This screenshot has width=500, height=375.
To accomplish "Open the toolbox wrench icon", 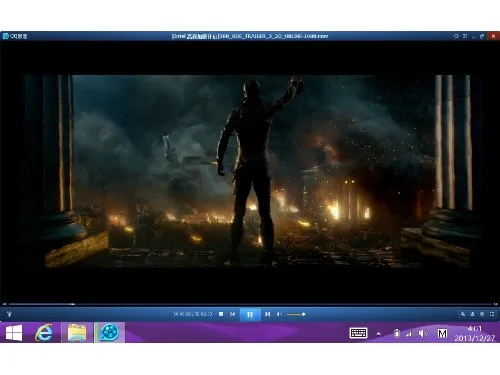I will [x=463, y=314].
